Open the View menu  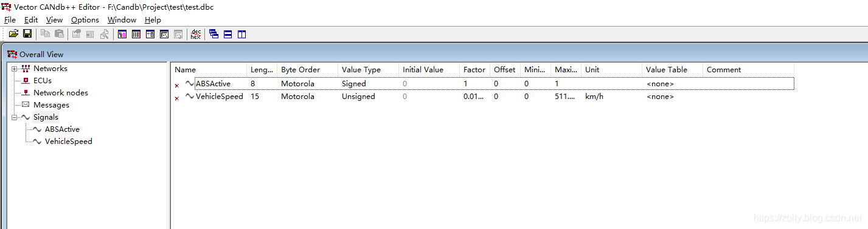(x=54, y=20)
